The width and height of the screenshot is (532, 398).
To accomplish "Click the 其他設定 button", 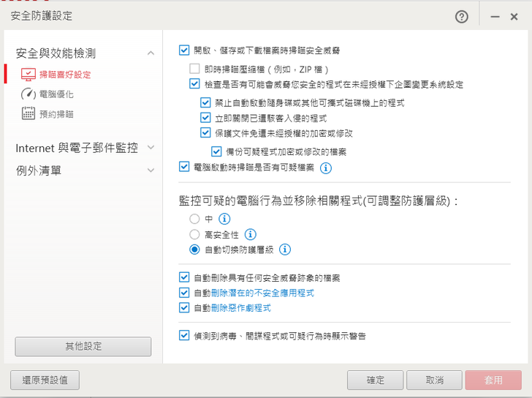I will 83,346.
